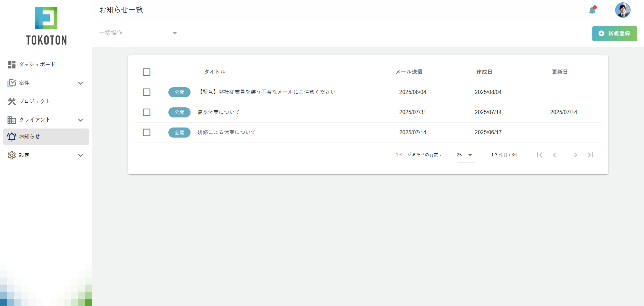Screen dimensions: 644x306
Task: Click the previous page arrow
Action: (x=555, y=155)
